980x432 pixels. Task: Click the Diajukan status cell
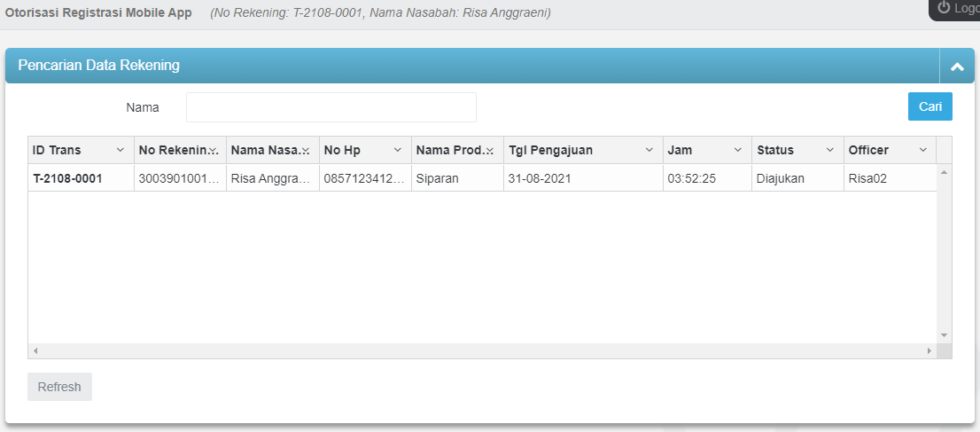[x=779, y=178]
